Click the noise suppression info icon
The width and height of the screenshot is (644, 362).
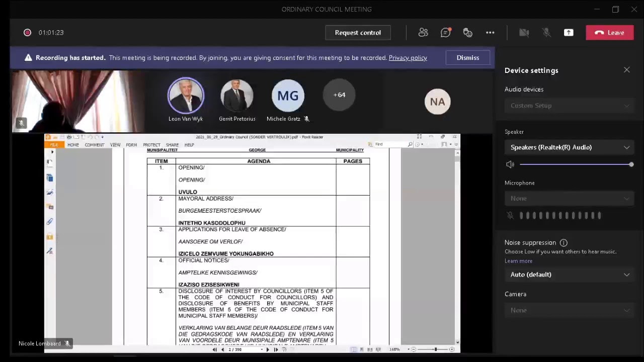[x=563, y=242]
